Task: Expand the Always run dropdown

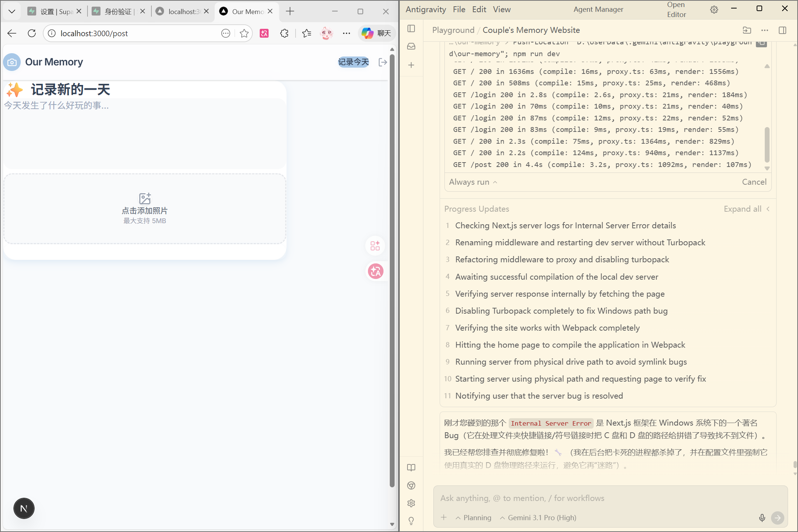Action: pos(473,182)
